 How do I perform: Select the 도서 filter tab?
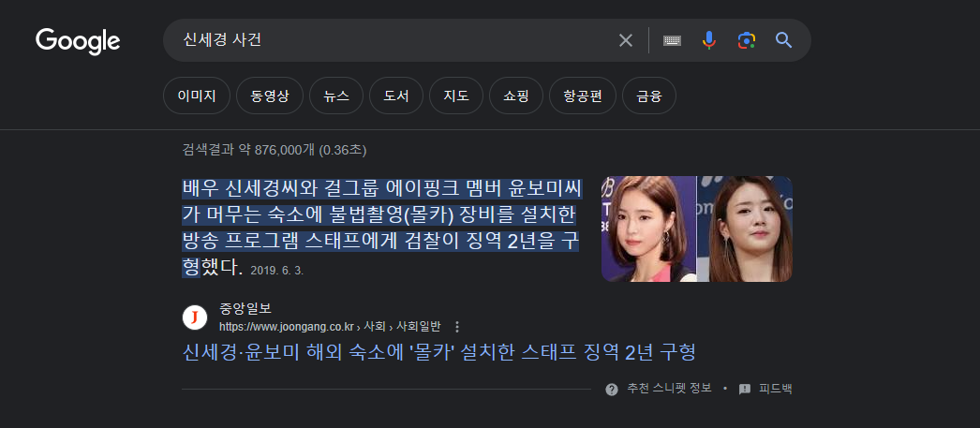396,96
